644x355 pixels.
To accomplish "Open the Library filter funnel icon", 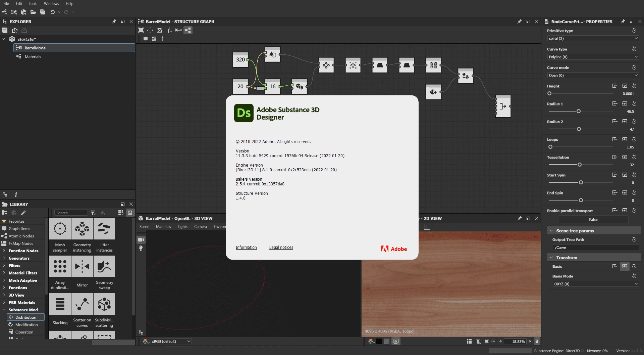I will 93,213.
